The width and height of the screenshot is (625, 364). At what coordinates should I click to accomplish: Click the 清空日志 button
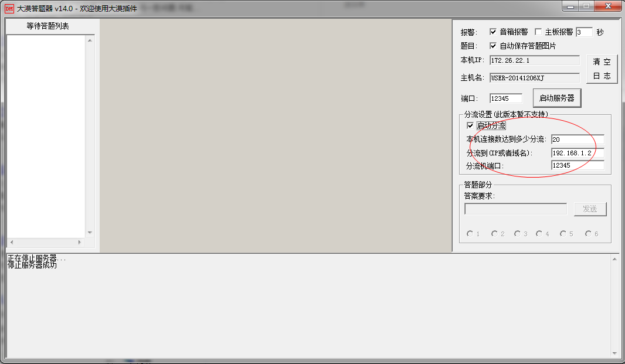coord(602,68)
